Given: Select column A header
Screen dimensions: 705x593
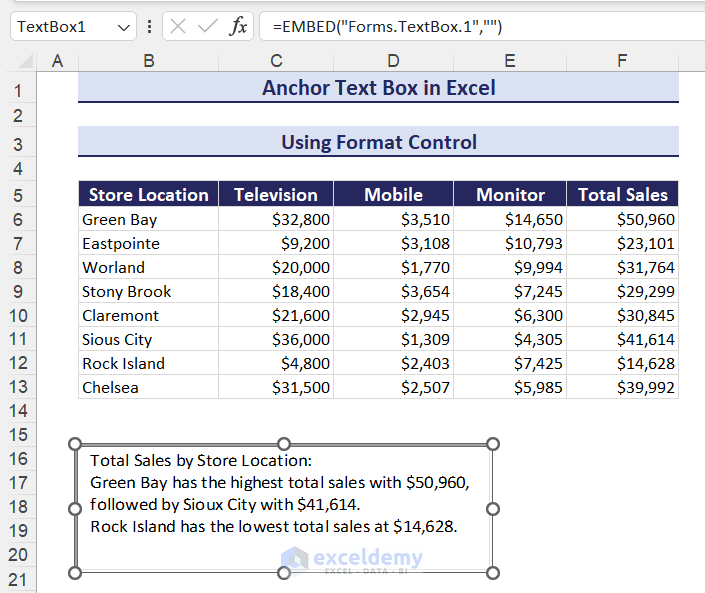Looking at the screenshot, I should pos(57,61).
